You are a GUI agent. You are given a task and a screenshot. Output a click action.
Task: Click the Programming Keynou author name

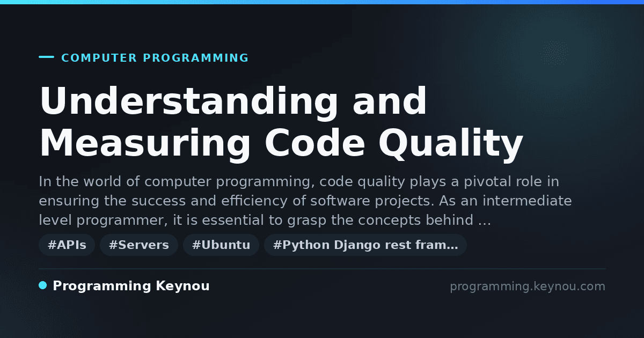[x=131, y=286]
